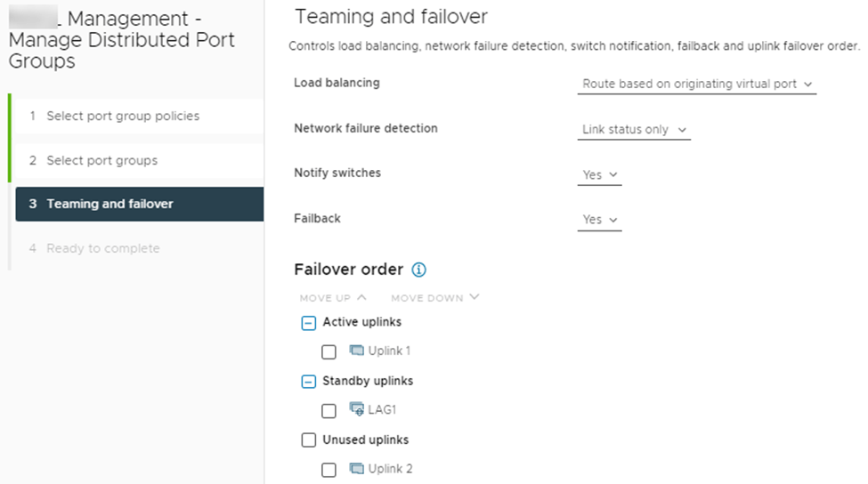Select the LAG1 checkbox
The image size is (868, 484).
click(329, 410)
